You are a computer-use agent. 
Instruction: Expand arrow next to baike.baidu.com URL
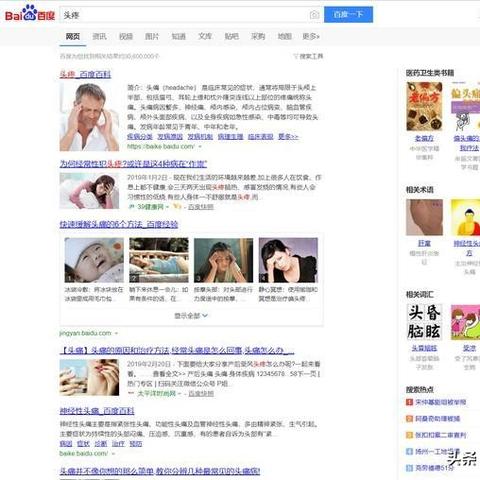[x=200, y=147]
